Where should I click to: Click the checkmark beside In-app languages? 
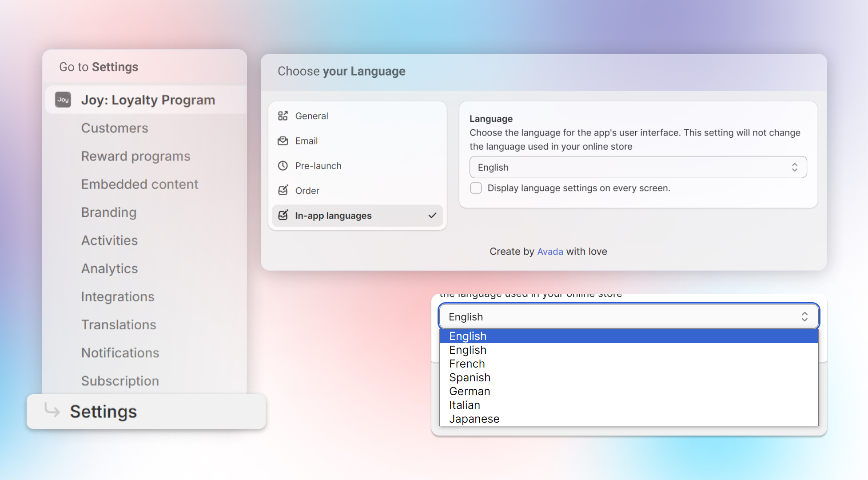click(x=432, y=216)
